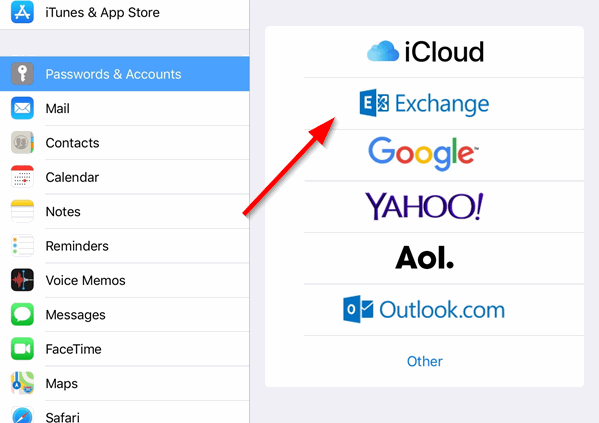Tap the FaceTime camera icon
Screen dimensions: 599x423
point(22,349)
